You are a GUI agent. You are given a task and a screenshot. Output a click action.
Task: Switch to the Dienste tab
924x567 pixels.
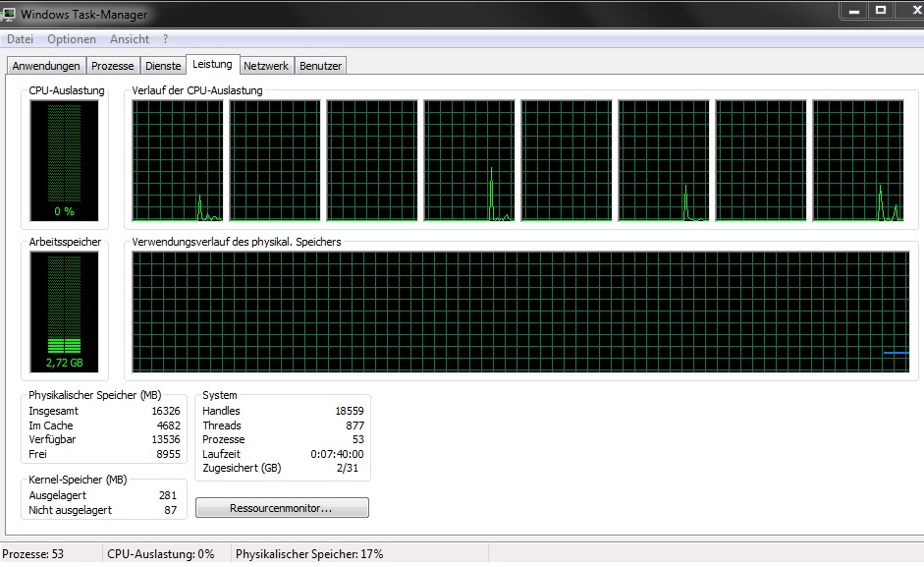pyautogui.click(x=163, y=66)
